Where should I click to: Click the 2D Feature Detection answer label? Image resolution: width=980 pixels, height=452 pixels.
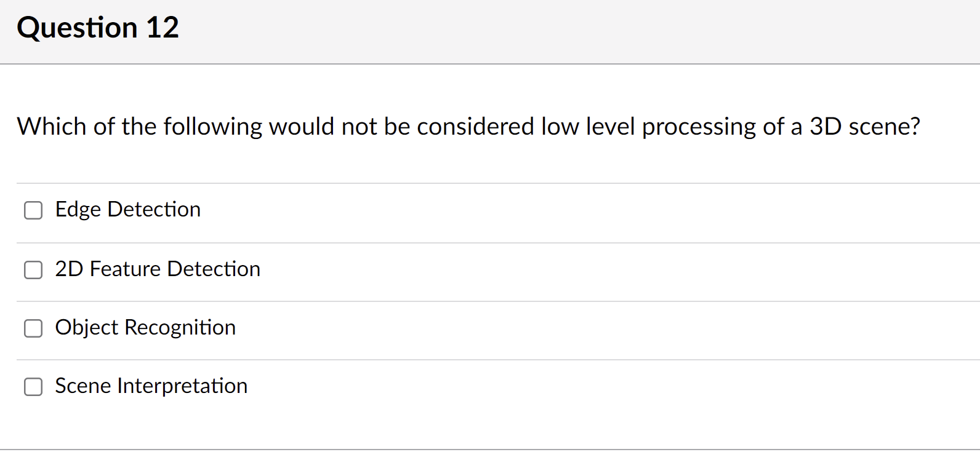pos(158,269)
